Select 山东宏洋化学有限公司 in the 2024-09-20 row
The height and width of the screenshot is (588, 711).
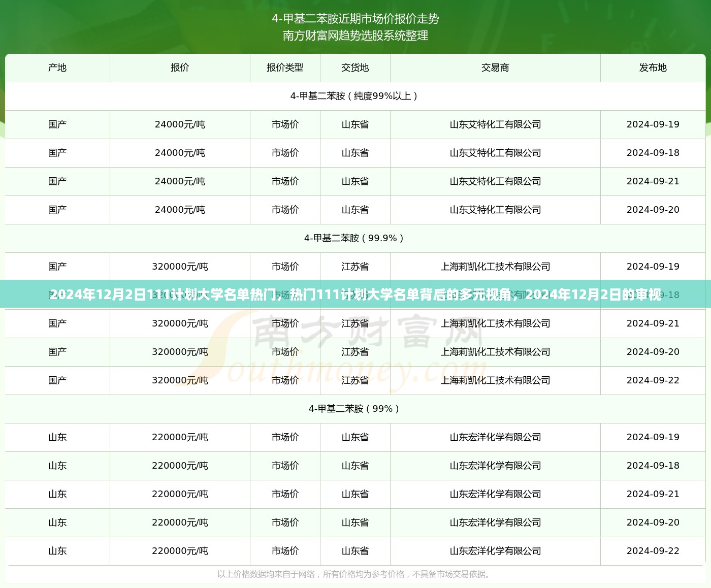click(x=495, y=522)
